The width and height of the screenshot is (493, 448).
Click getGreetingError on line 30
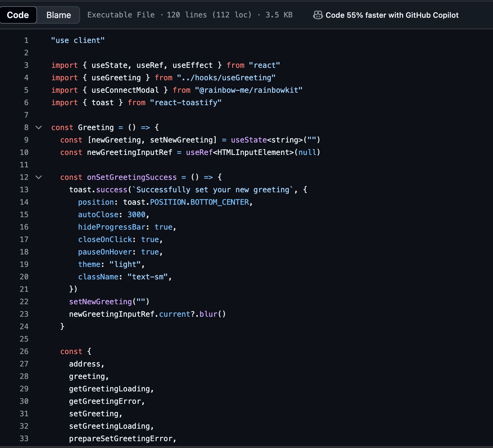point(105,401)
